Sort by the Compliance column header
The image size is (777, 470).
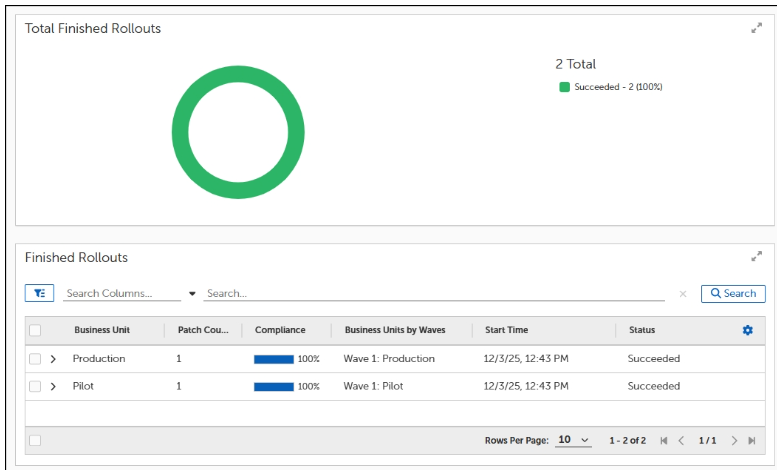[x=280, y=330]
